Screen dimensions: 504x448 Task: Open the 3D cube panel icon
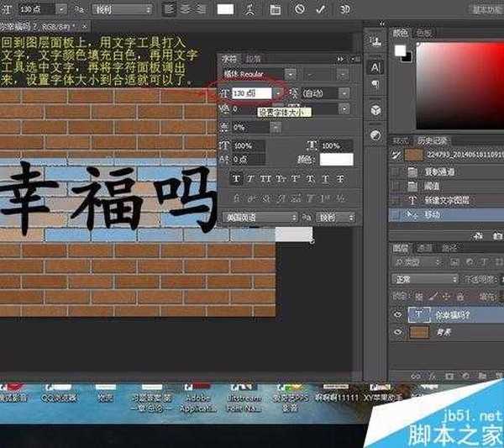[375, 110]
